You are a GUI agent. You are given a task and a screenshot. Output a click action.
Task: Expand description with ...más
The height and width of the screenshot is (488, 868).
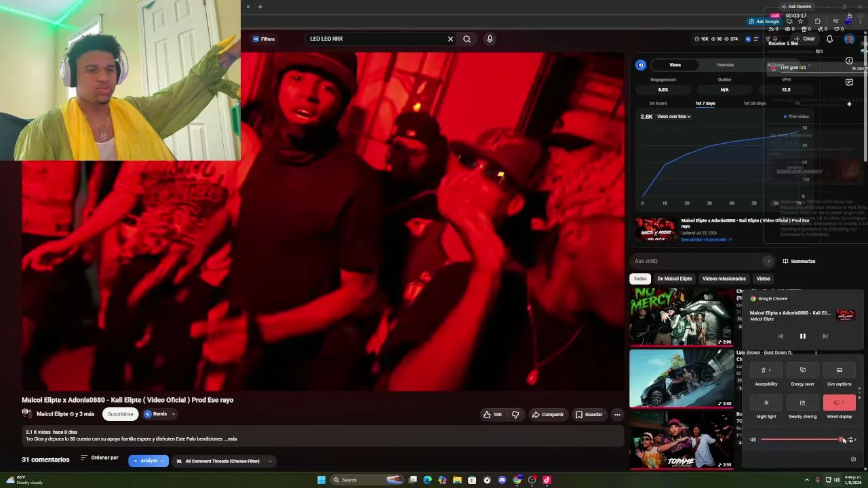coord(231,439)
